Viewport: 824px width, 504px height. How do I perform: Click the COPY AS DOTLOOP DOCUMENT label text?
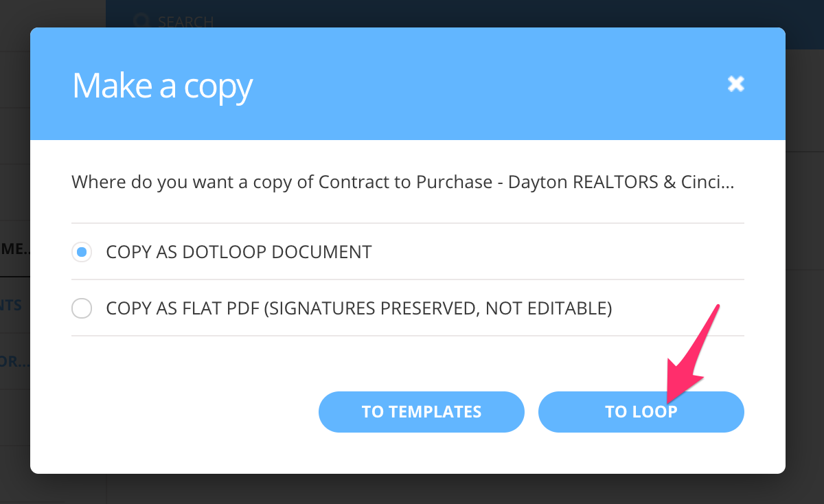coord(238,252)
